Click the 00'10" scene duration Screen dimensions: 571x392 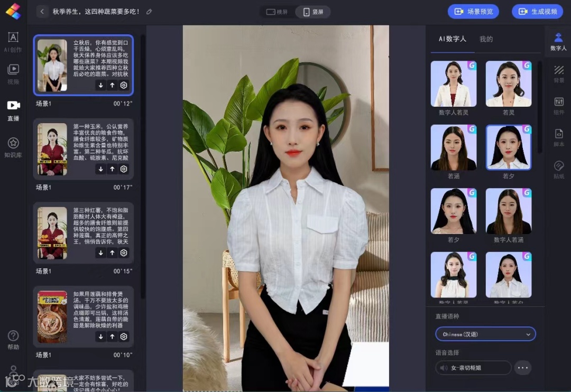click(123, 355)
